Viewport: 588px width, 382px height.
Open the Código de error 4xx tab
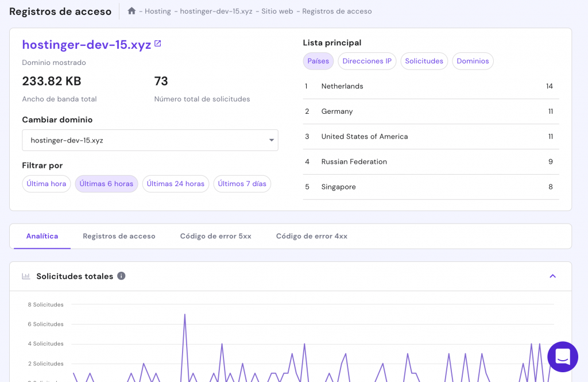pos(311,236)
